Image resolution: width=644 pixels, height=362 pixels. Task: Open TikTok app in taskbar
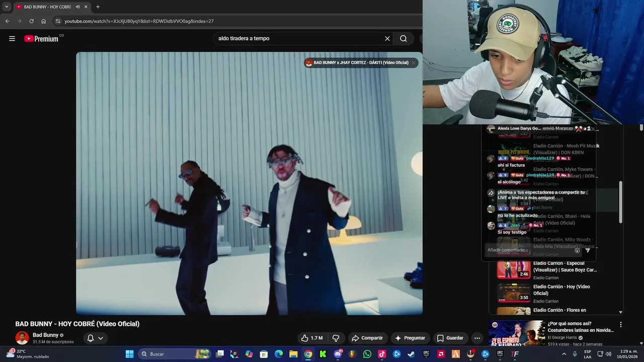382,354
